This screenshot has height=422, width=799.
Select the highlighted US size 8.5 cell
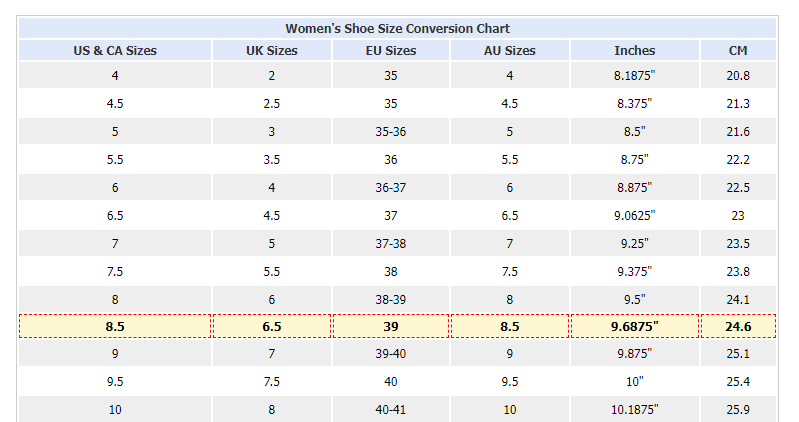[x=115, y=326]
